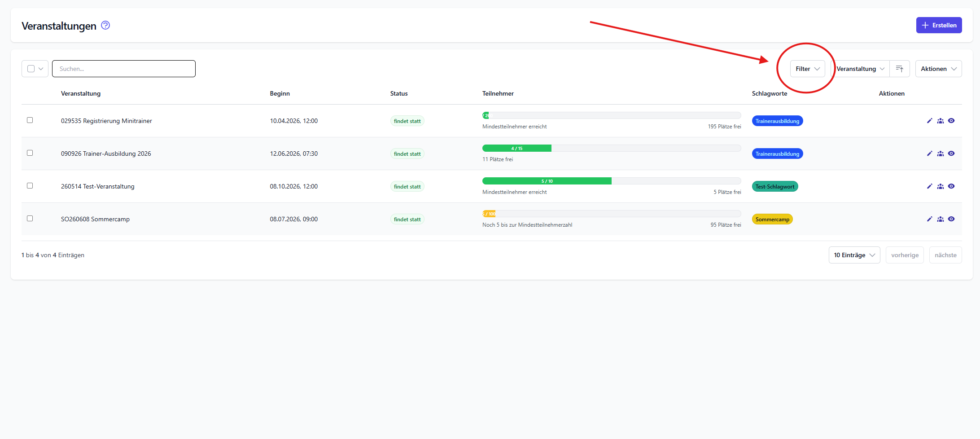
Task: Click into the Suchen search field
Action: [x=124, y=69]
